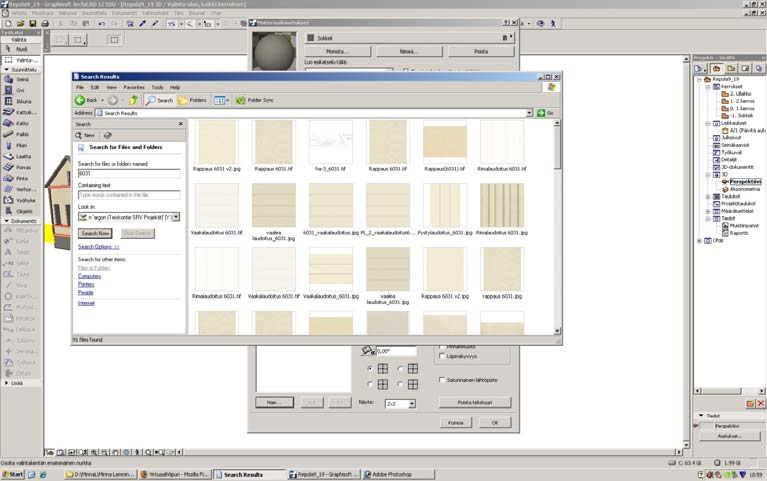Click the Folder Sync toolbar button
Screen dimensions: 767x481
[x=255, y=100]
